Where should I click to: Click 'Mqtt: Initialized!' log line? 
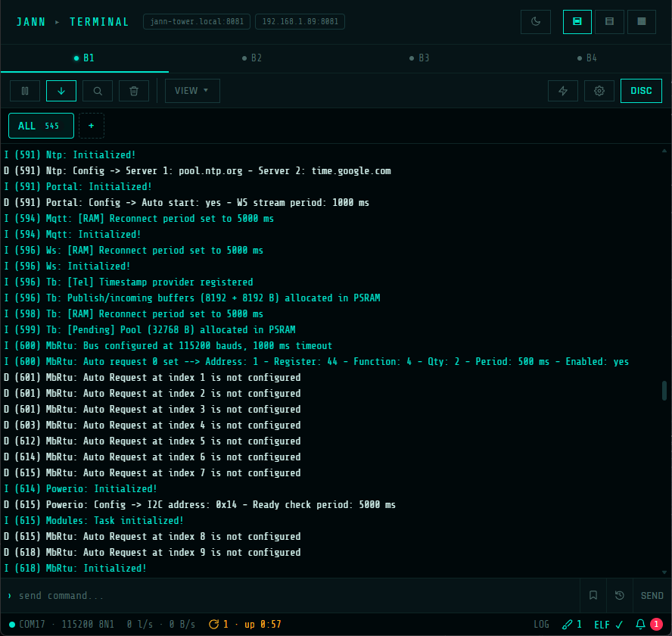click(73, 234)
